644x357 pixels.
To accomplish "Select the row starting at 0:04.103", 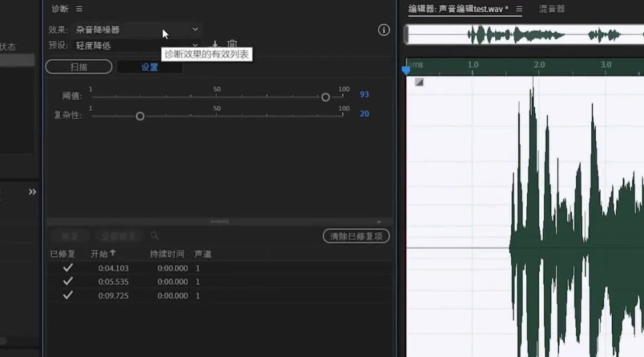I will (x=220, y=268).
